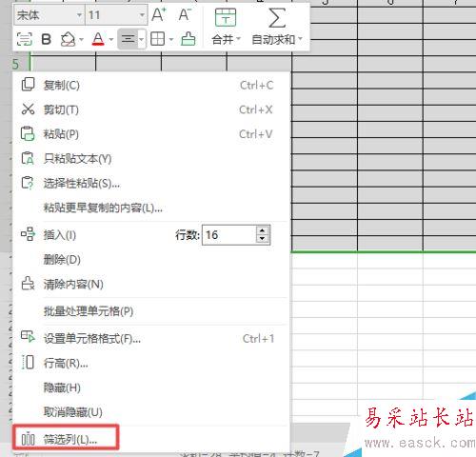This screenshot has height=457, width=476.
Task: Click the Ctrl+V shortcut text
Action: [256, 134]
